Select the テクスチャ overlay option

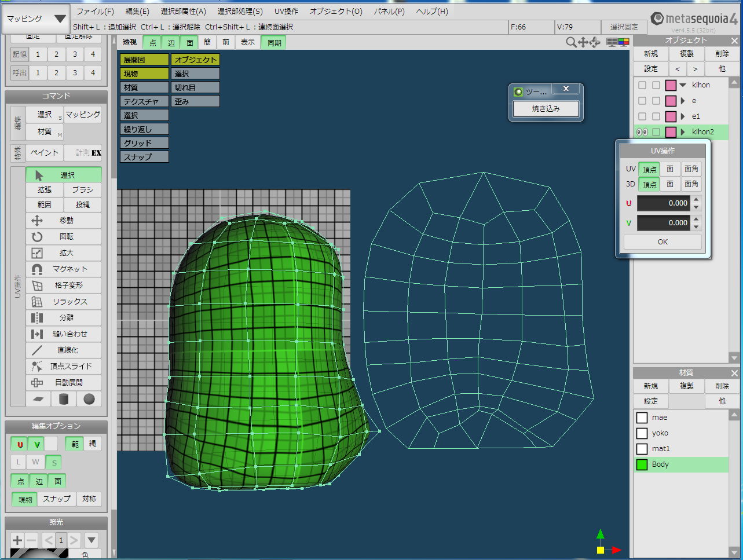pyautogui.click(x=144, y=101)
